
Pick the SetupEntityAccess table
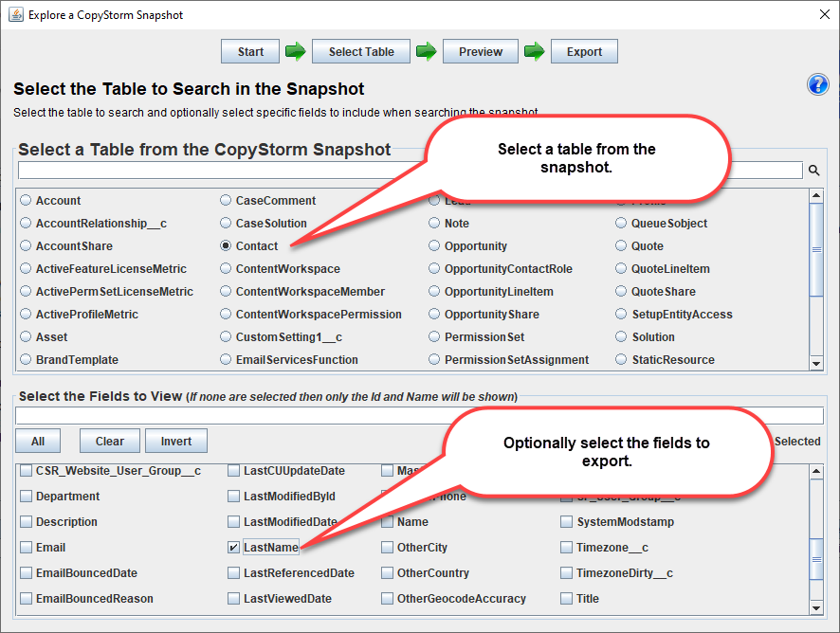click(621, 314)
